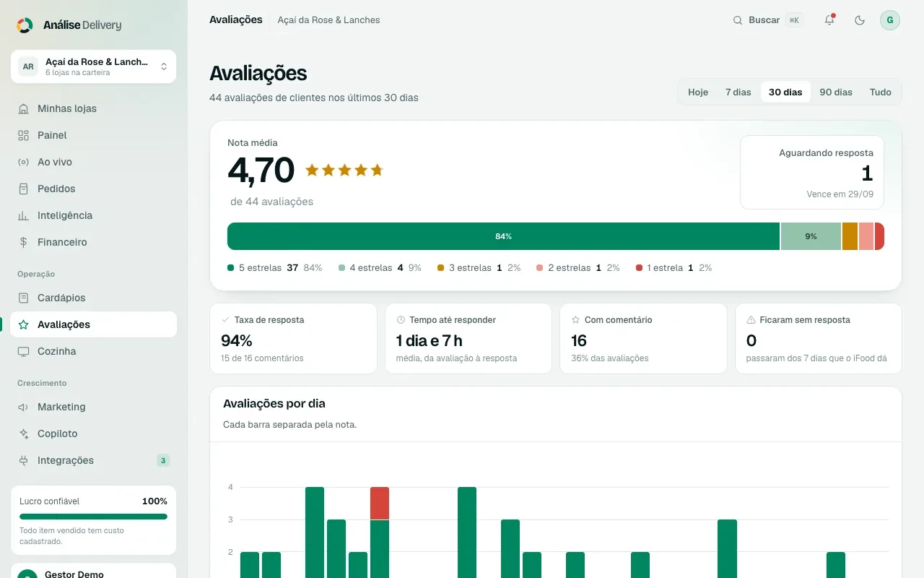Click the Lucro confiável progress bar

coord(93,517)
